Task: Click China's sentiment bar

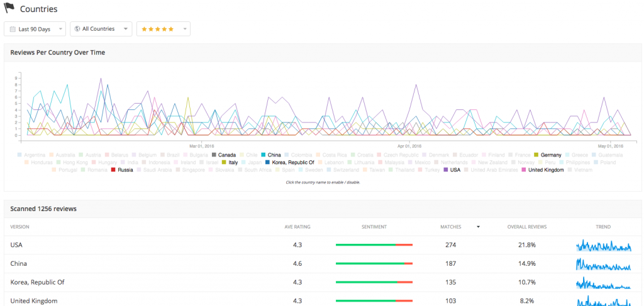Action: (374, 264)
